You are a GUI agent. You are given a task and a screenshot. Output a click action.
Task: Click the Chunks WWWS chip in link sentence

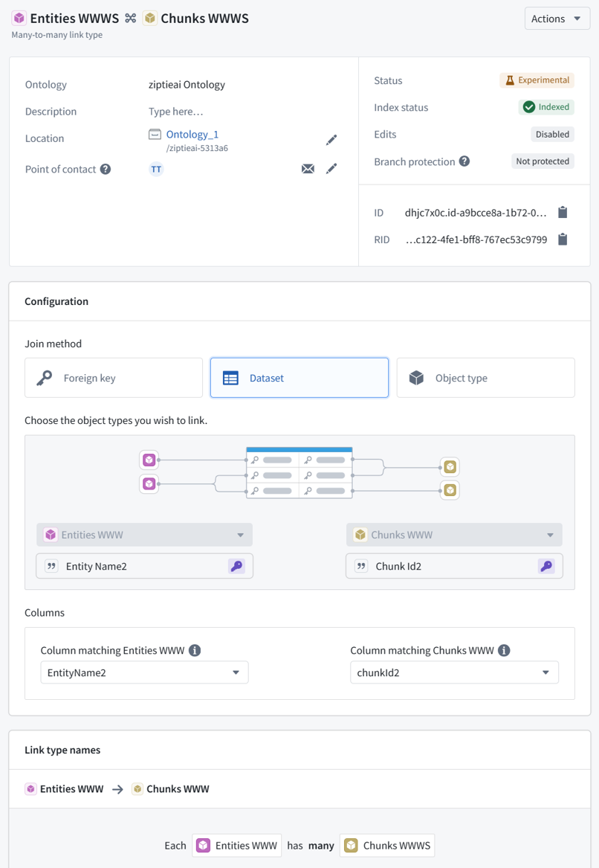coord(387,845)
